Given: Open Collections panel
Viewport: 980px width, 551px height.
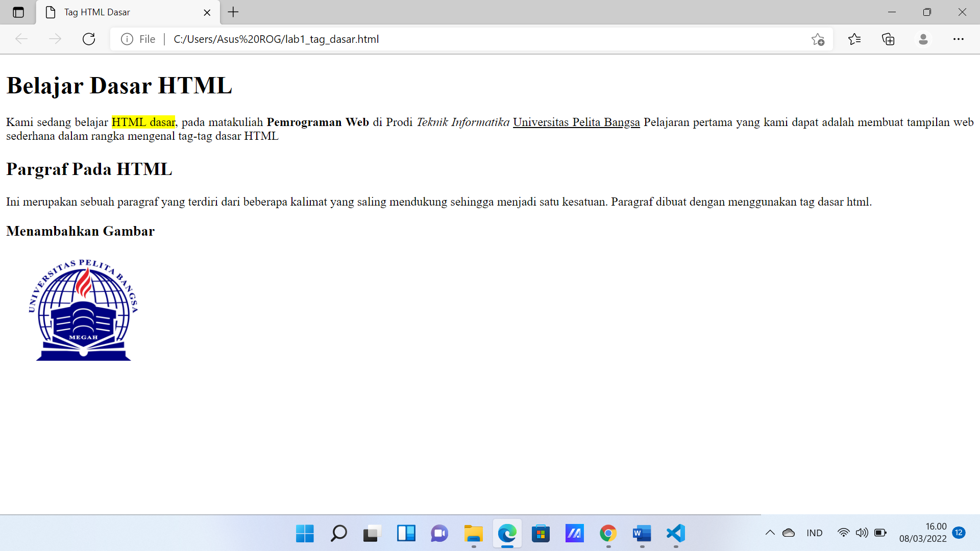Looking at the screenshot, I should coord(889,39).
